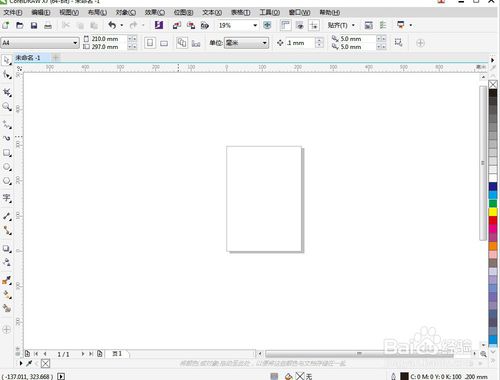Select the Crop tool
The image size is (500, 380).
[7, 92]
